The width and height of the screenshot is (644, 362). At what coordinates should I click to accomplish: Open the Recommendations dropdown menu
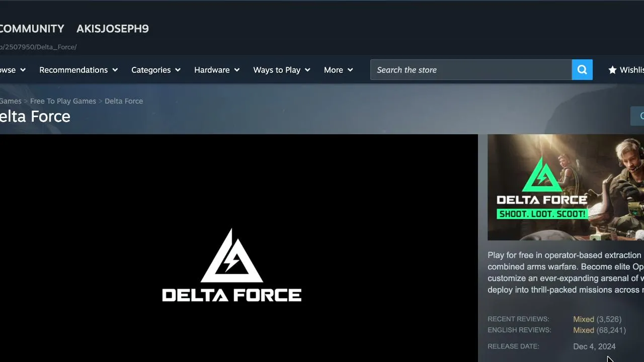pyautogui.click(x=78, y=70)
